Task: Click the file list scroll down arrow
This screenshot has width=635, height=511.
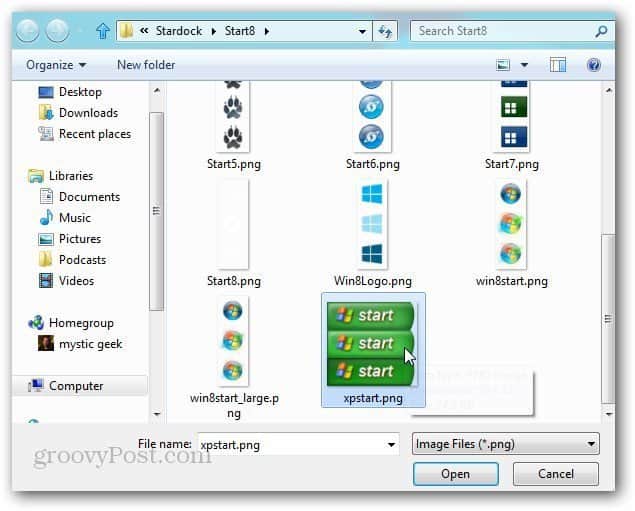Action: coord(608,414)
